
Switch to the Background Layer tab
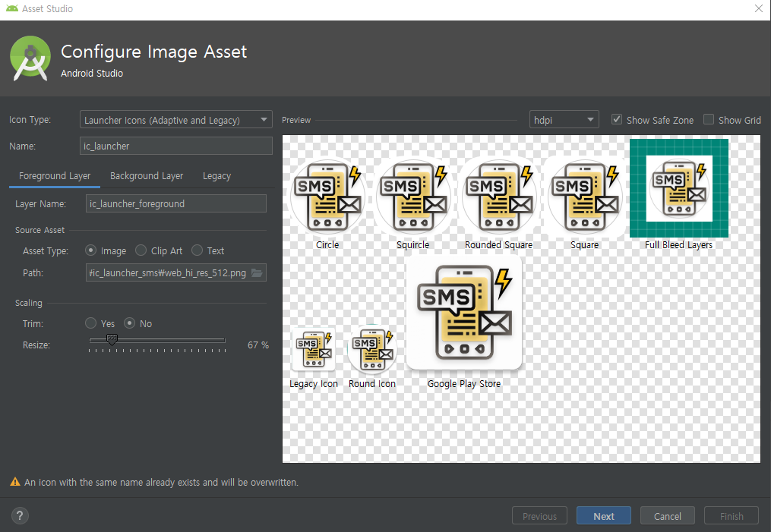pos(147,176)
